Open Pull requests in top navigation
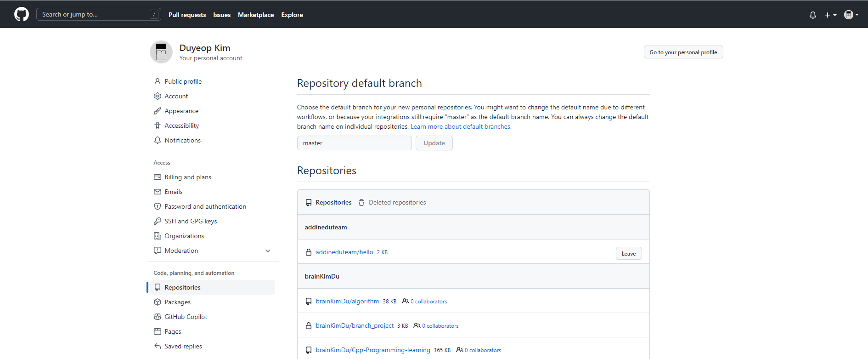Image resolution: width=868 pixels, height=359 pixels. click(x=187, y=15)
